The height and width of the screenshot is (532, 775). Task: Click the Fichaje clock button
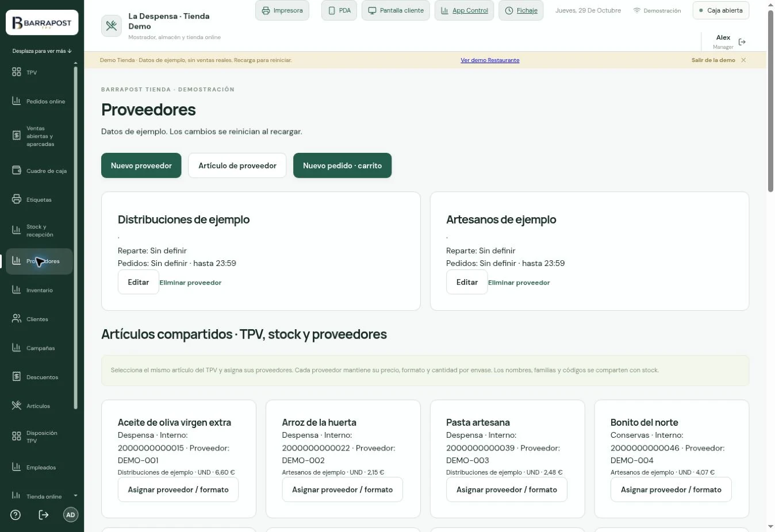click(x=521, y=10)
